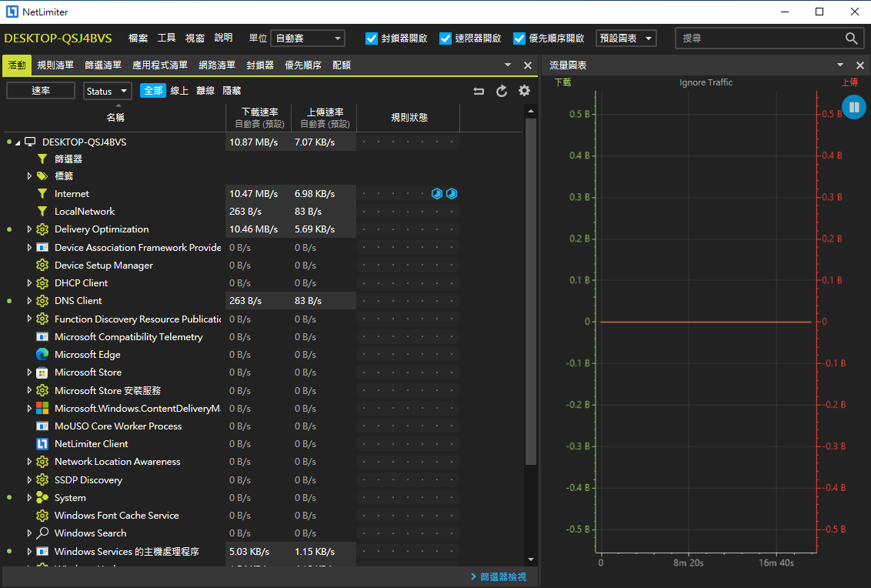Open the 單位 自動套 dropdown
871x588 pixels.
click(308, 38)
